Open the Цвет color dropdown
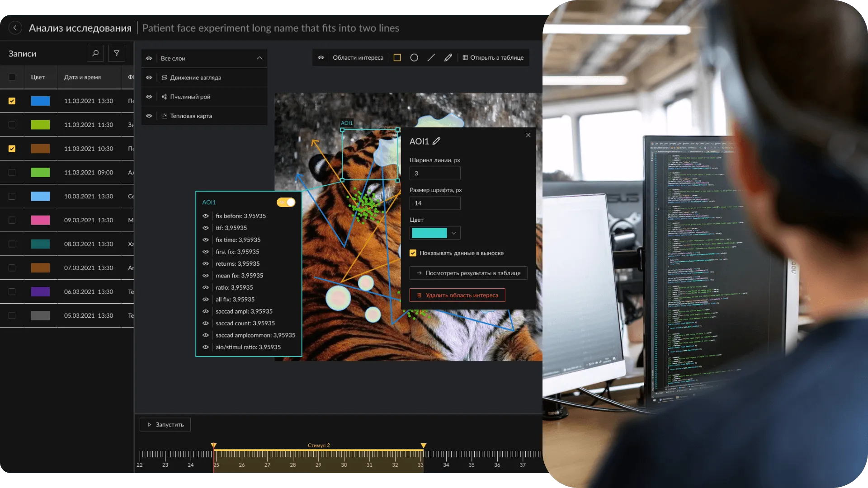This screenshot has height=488, width=868. 453,233
